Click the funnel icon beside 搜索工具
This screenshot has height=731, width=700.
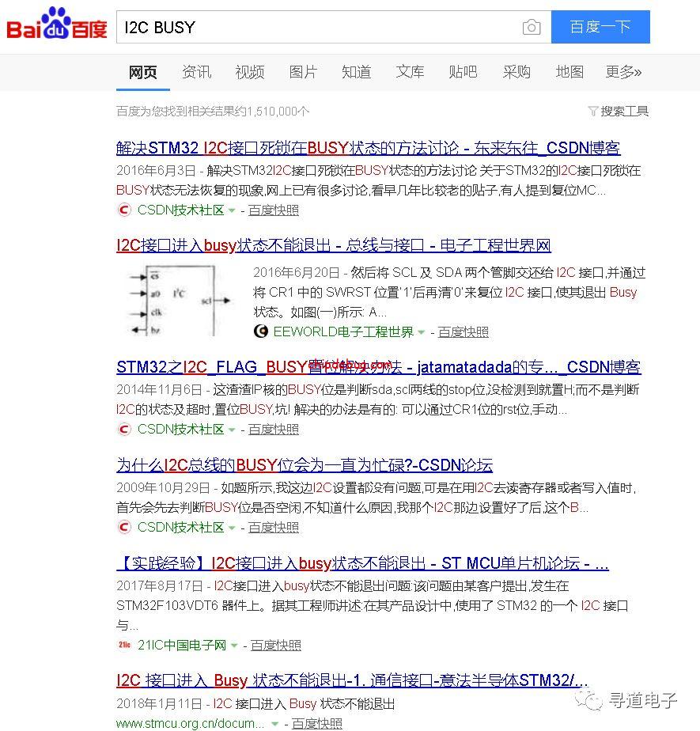point(593,111)
